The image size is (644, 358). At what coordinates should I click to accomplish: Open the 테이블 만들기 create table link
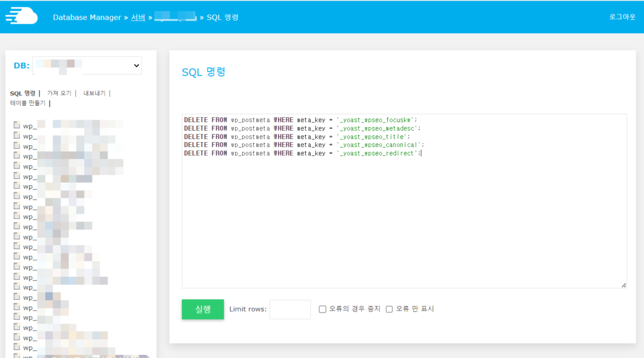28,103
